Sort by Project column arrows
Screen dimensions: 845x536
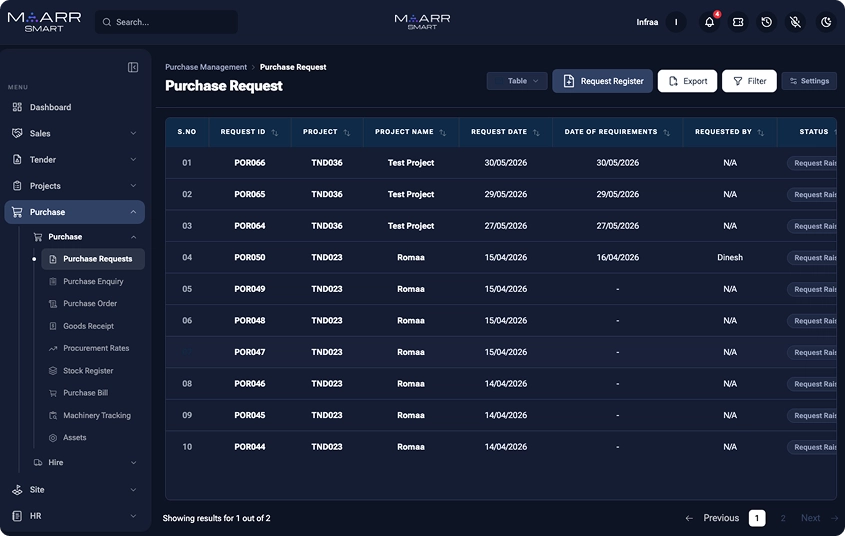click(x=347, y=133)
